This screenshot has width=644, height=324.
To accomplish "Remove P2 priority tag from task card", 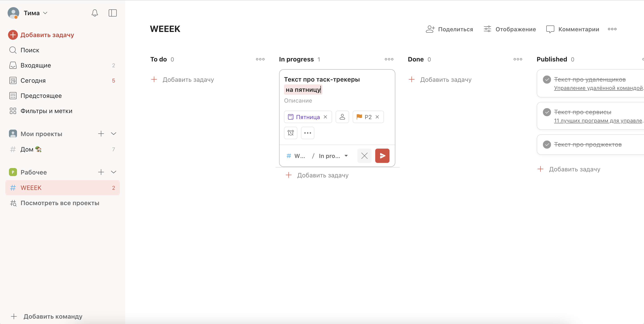I will [377, 117].
